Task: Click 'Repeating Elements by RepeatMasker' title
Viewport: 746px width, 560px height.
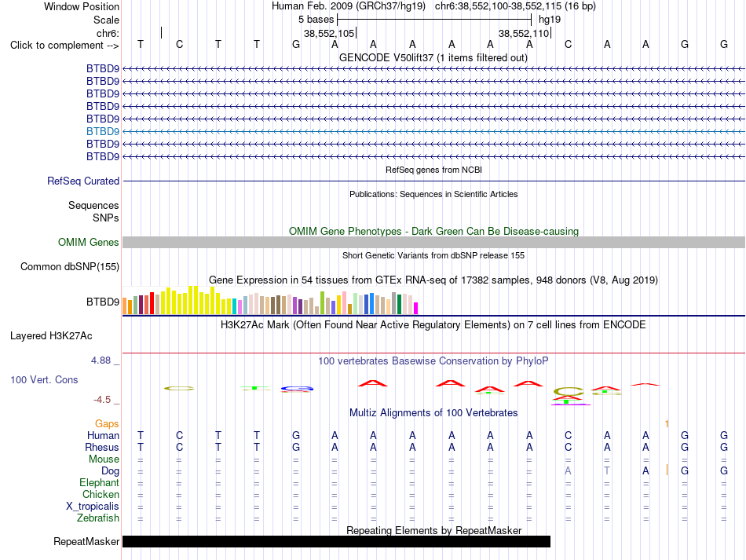Action: (x=433, y=530)
